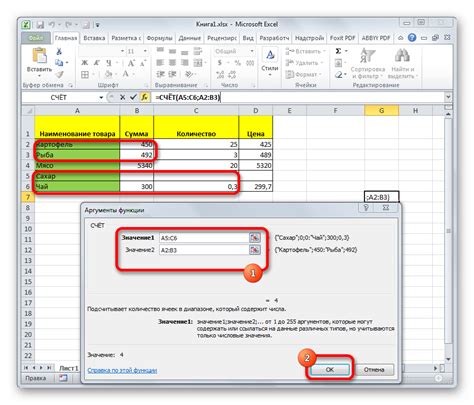
Task: Cancel formula entry with the X icon
Action: pos(122,97)
